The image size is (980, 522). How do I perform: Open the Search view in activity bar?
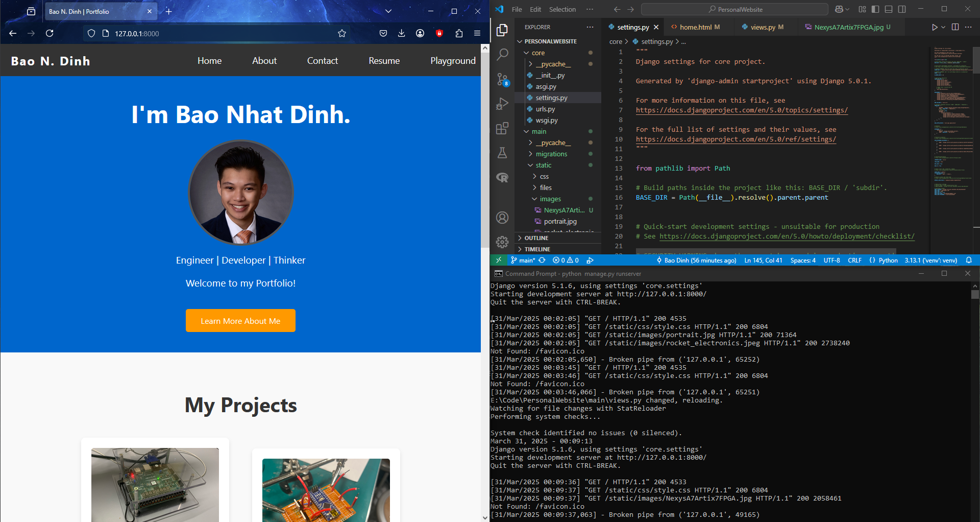click(502, 54)
